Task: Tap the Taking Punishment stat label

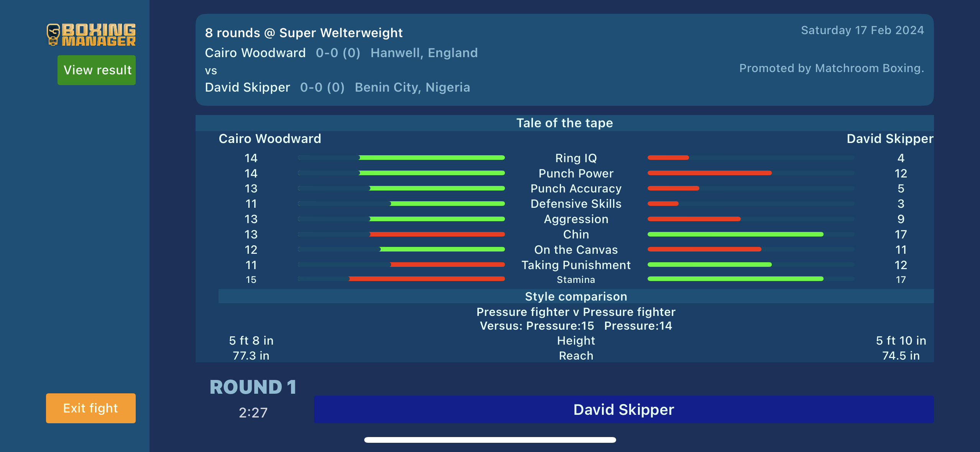Action: click(576, 265)
